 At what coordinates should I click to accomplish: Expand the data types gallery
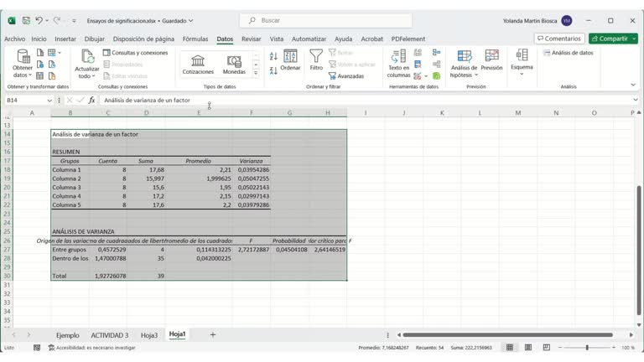click(x=256, y=73)
